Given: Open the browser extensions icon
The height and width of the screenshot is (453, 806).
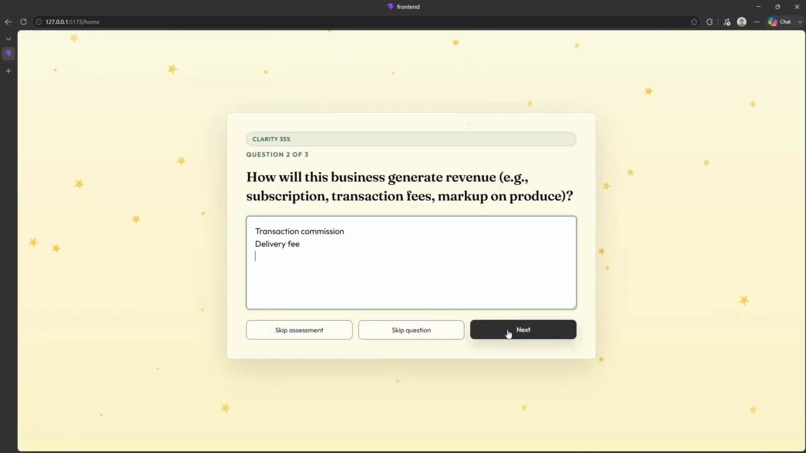Looking at the screenshot, I should coord(709,22).
